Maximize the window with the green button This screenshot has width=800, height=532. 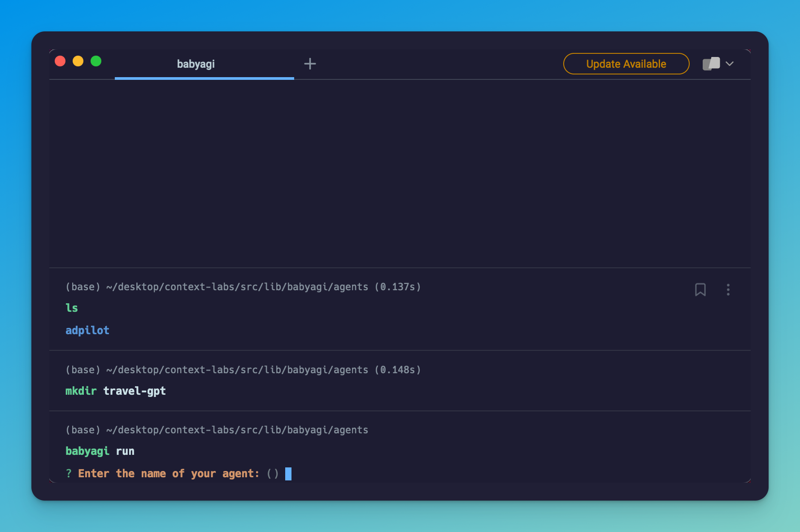96,61
